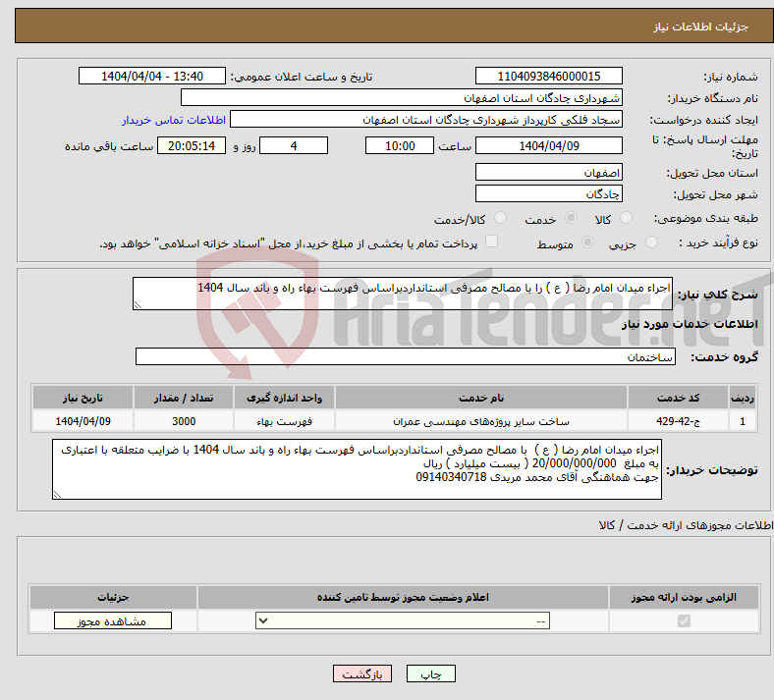This screenshot has width=774, height=700.
Task: Choose the متوسط purchase type radio
Action: pos(587,242)
